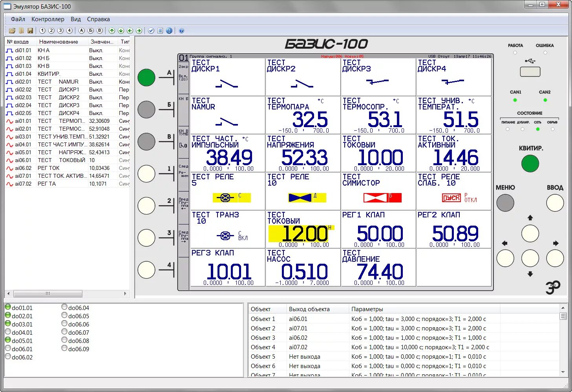The image size is (572, 392).
Task: Click the list menu toolbar icon
Action: [x=160, y=31]
